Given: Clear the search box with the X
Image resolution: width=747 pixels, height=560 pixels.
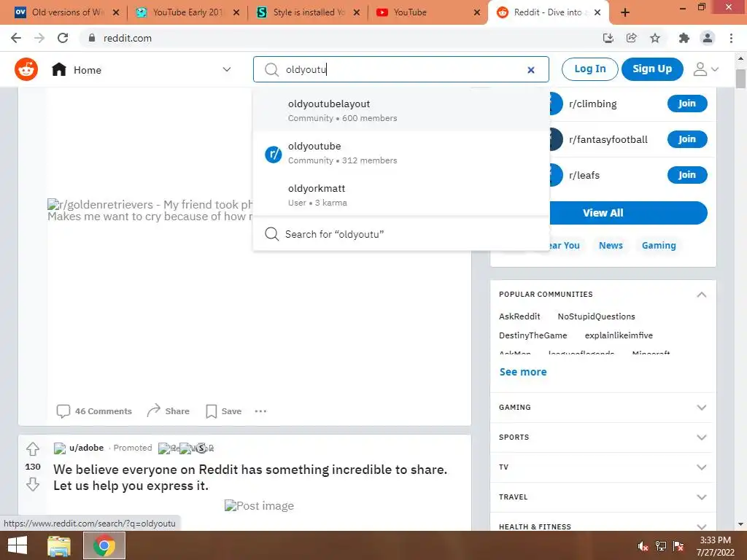Looking at the screenshot, I should coord(531,70).
